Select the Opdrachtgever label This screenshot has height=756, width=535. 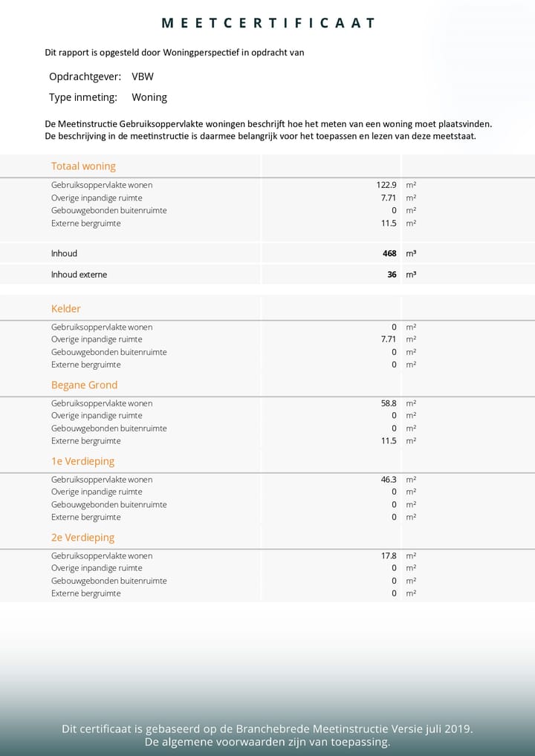(x=85, y=76)
